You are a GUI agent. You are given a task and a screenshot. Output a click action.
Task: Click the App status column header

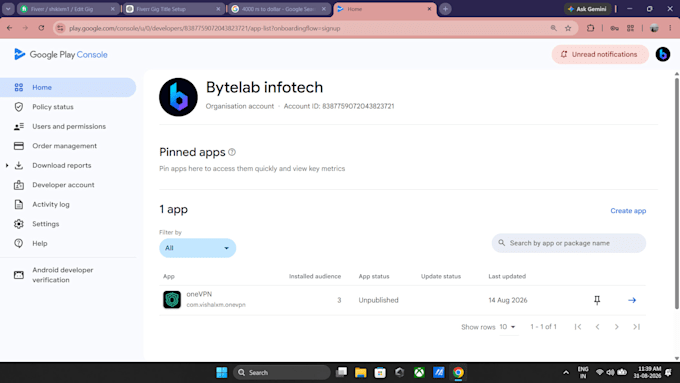click(374, 276)
